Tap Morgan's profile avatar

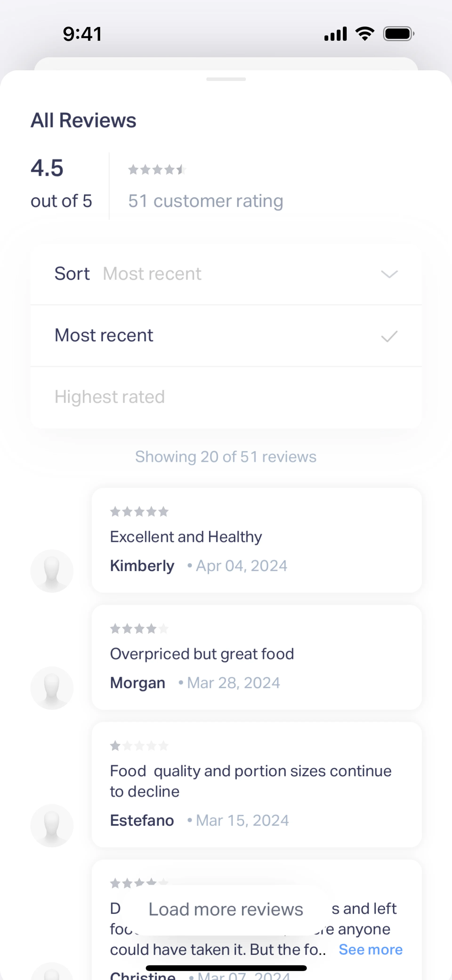52,688
